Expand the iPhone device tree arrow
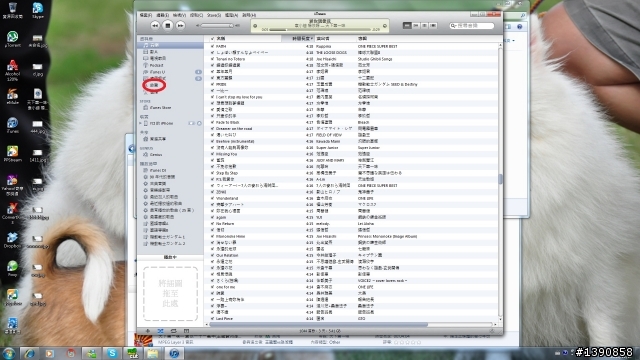 140,123
